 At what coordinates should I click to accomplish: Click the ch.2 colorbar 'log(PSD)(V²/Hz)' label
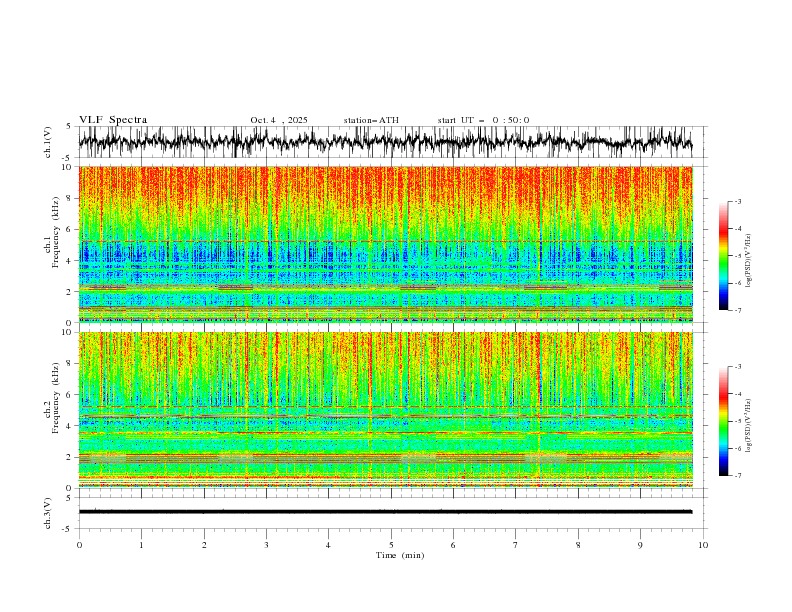[x=748, y=425]
